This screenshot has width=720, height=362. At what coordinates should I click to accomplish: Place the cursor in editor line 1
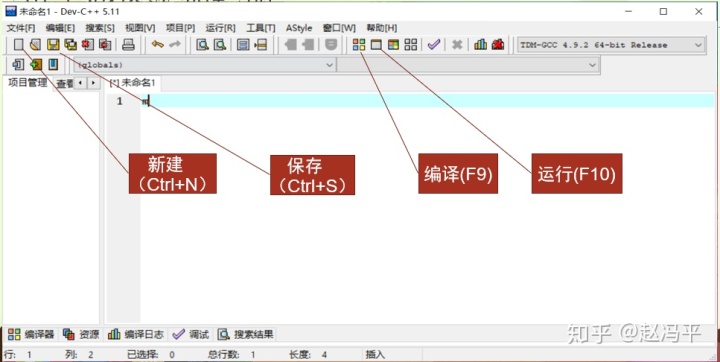point(427,101)
